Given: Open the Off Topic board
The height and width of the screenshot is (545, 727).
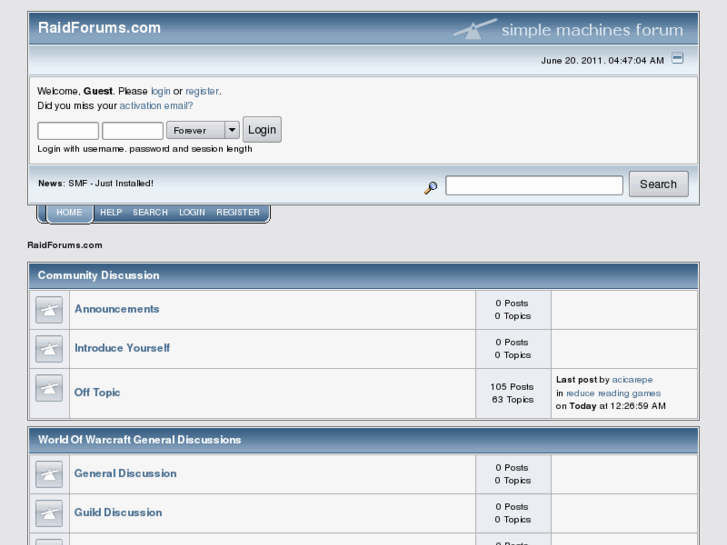Looking at the screenshot, I should tap(97, 392).
